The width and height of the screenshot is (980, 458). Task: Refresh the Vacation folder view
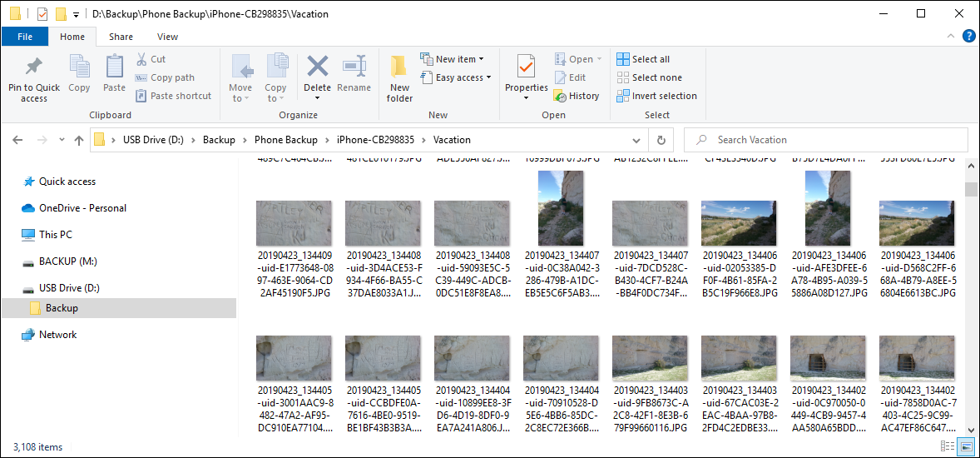tap(661, 140)
